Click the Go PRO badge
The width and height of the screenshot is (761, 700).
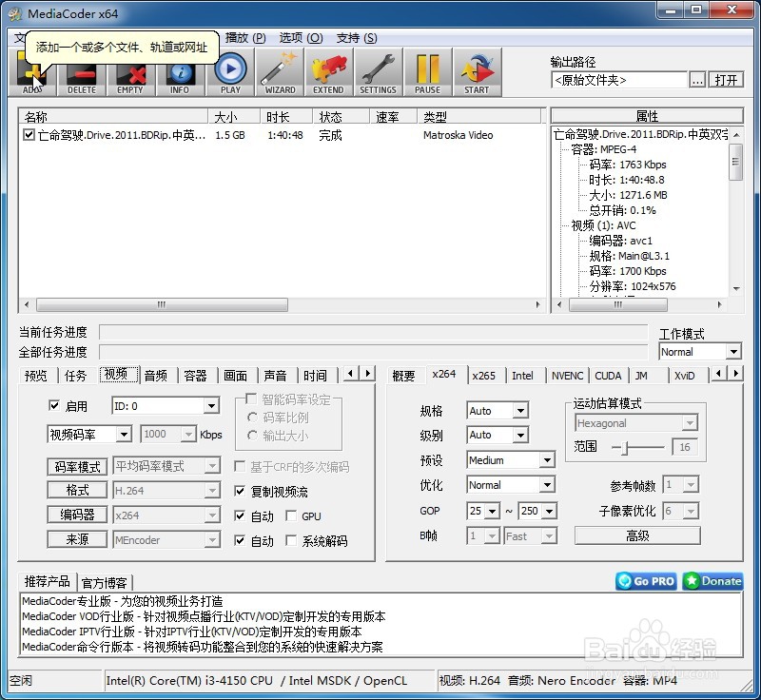click(646, 581)
